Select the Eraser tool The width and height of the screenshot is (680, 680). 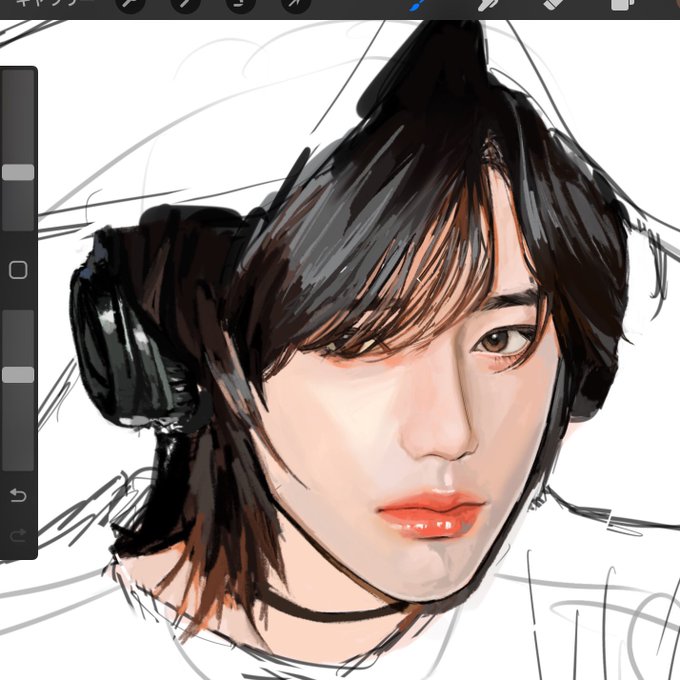(x=554, y=5)
